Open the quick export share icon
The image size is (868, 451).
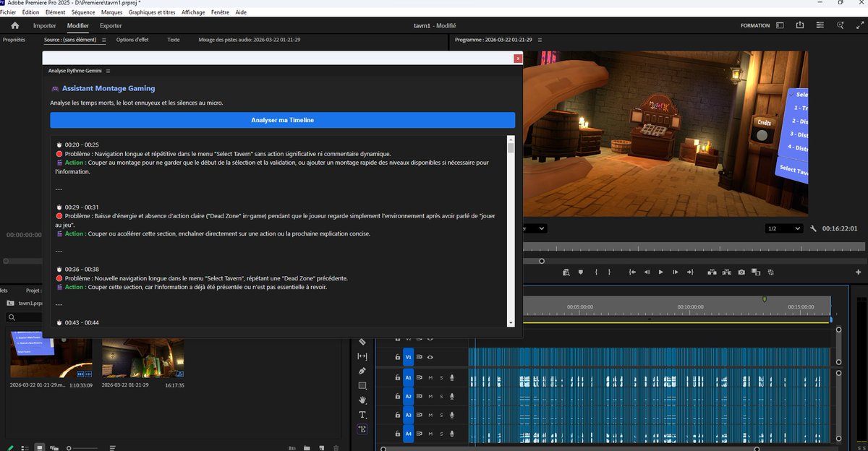click(799, 25)
